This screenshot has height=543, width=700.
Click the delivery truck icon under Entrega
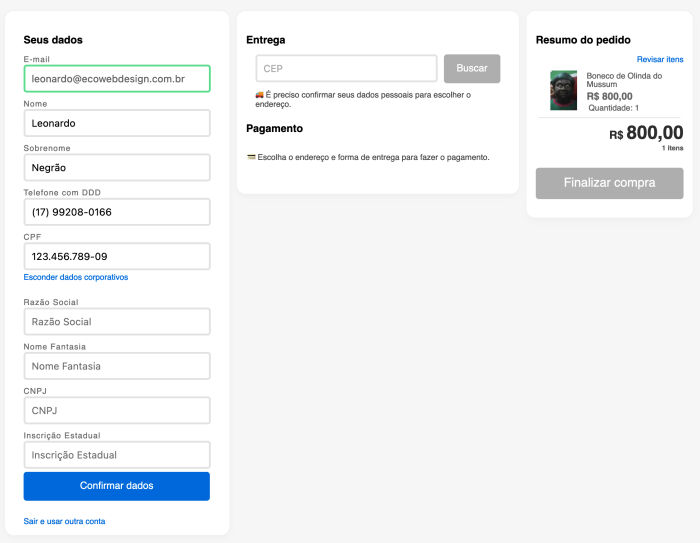point(260,95)
